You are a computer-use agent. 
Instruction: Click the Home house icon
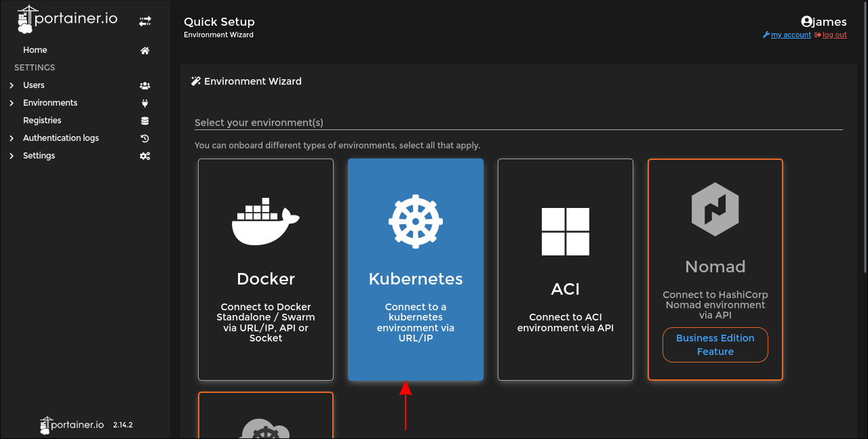coord(144,50)
